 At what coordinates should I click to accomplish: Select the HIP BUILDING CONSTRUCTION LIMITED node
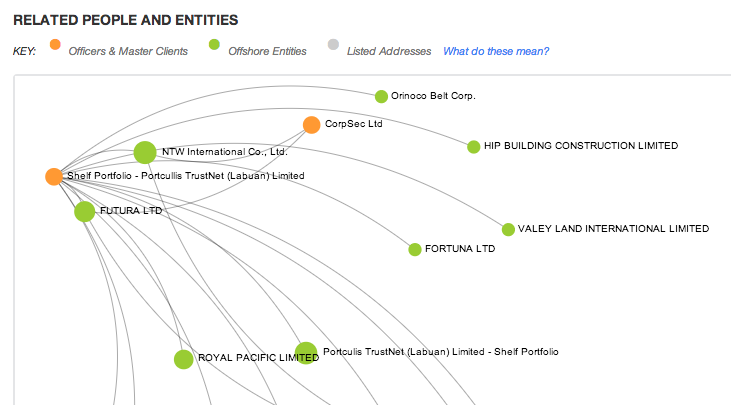473,147
